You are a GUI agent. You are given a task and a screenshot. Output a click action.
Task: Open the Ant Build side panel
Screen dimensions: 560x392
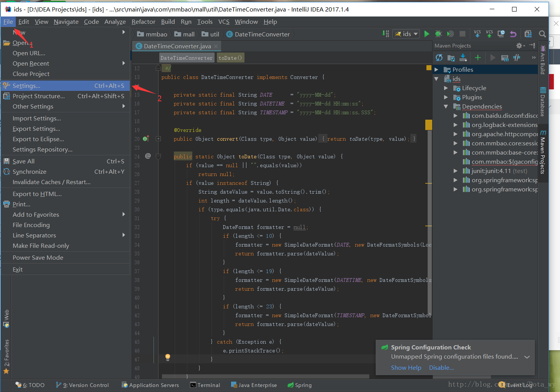pos(543,59)
